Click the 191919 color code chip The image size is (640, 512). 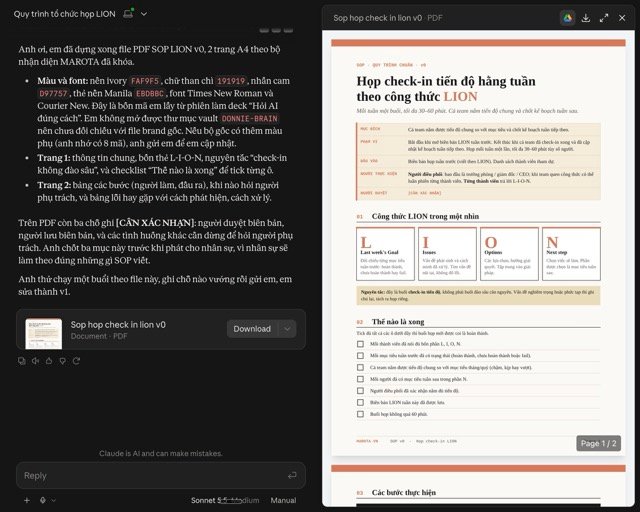coord(231,81)
